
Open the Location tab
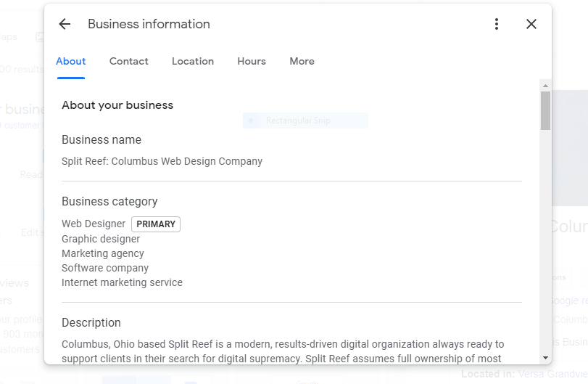coord(193,61)
